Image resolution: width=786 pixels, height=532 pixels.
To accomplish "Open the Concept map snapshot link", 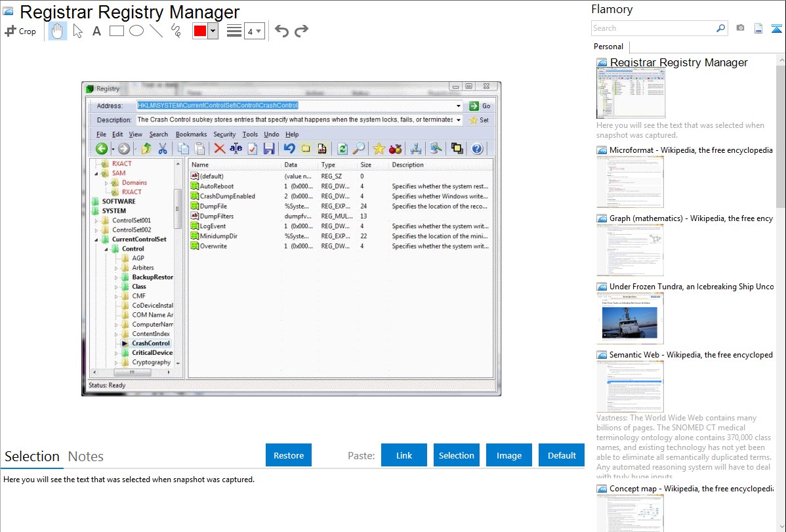I will click(691, 488).
